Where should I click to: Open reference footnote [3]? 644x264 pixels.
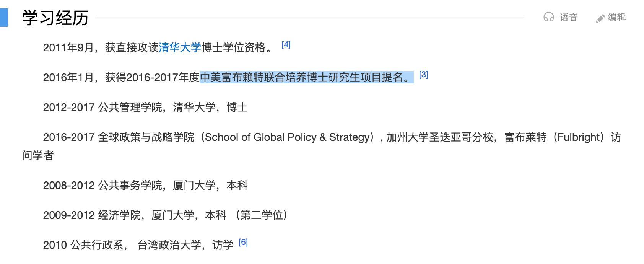tap(423, 75)
